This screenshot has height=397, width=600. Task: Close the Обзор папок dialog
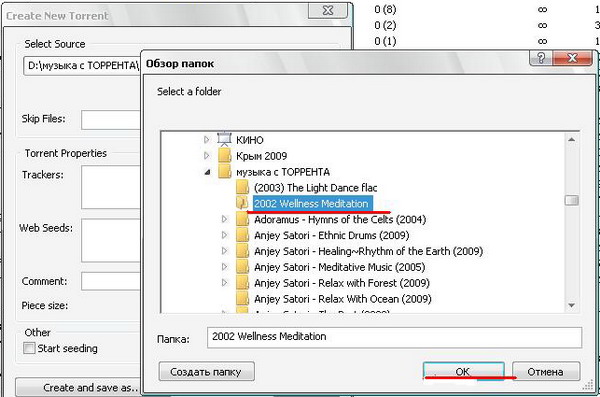coord(572,58)
